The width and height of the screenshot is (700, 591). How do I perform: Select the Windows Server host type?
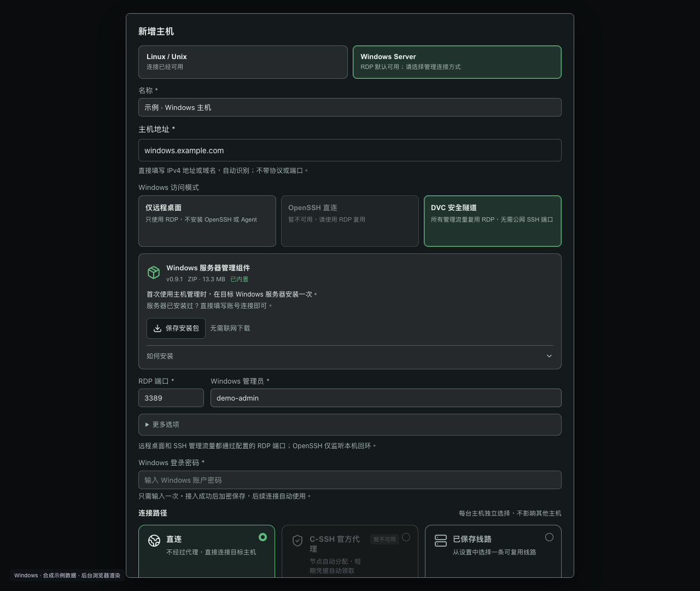coord(457,62)
